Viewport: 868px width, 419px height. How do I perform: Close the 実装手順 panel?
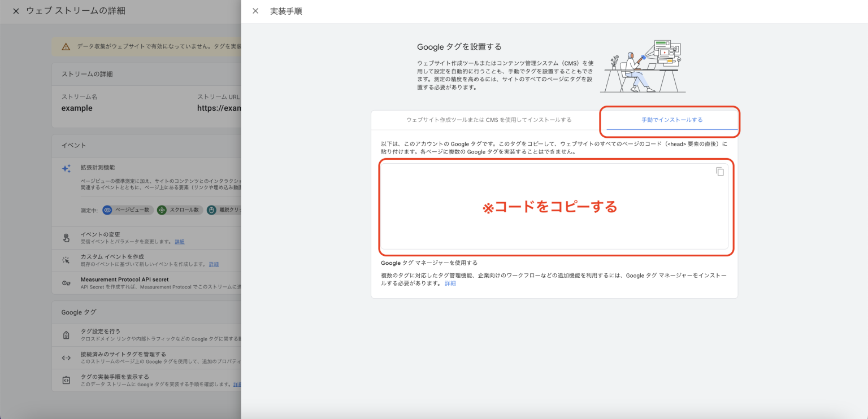point(255,10)
